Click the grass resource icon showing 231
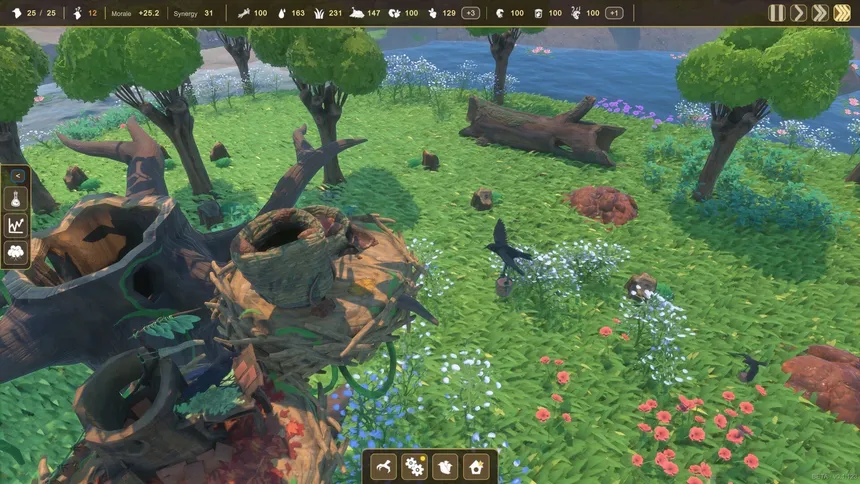 [319, 13]
